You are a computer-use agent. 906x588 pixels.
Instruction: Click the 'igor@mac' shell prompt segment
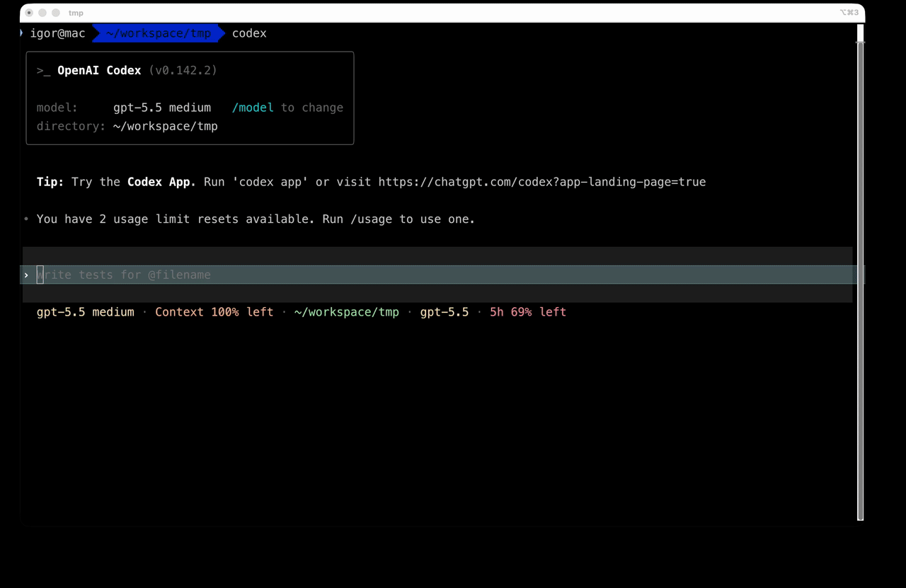57,33
